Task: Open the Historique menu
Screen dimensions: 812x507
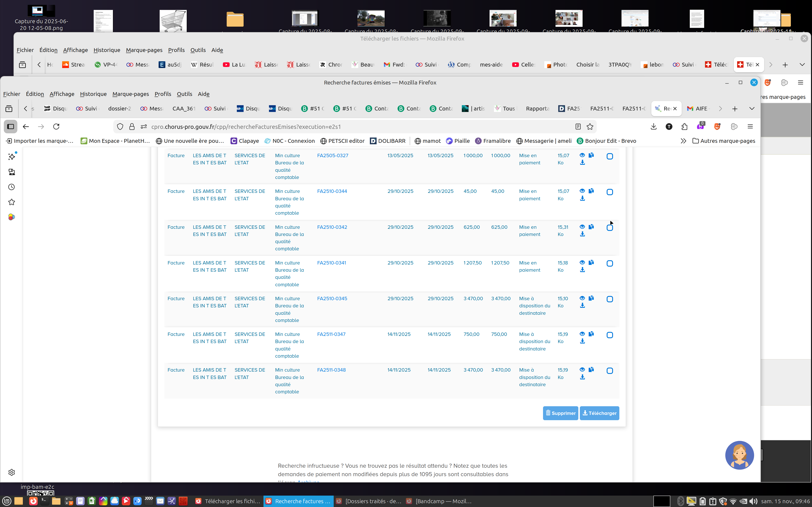Action: (93, 94)
